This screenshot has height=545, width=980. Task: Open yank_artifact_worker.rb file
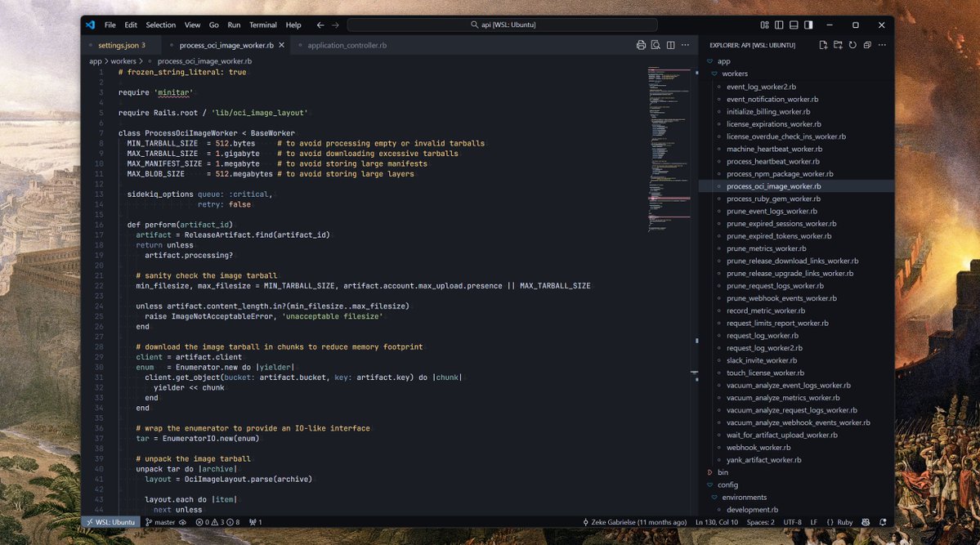tap(763, 460)
